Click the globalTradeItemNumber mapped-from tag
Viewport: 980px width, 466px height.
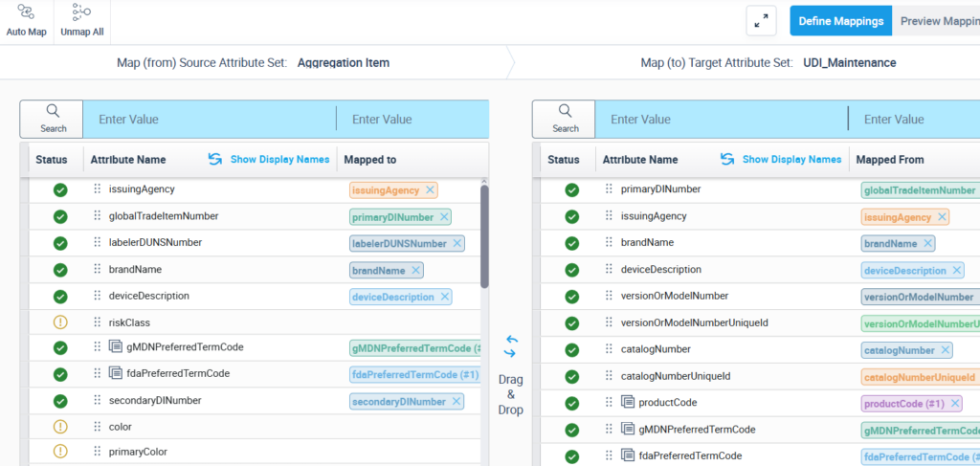920,189
